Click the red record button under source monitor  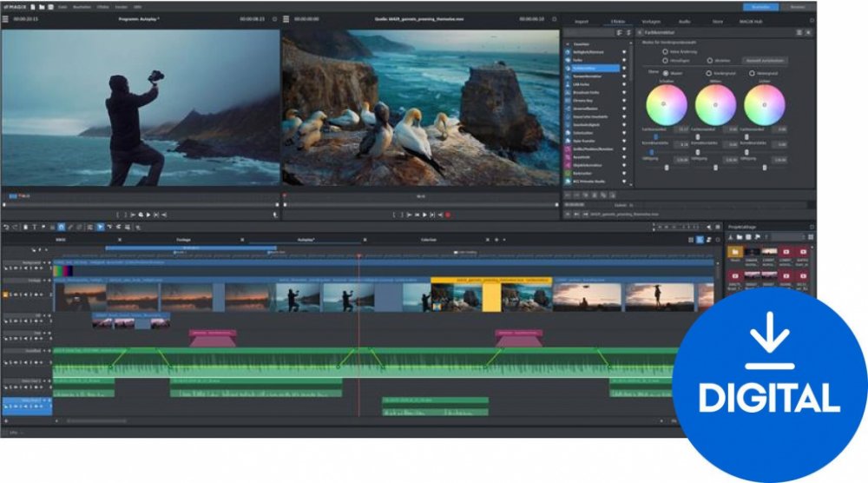click(448, 214)
